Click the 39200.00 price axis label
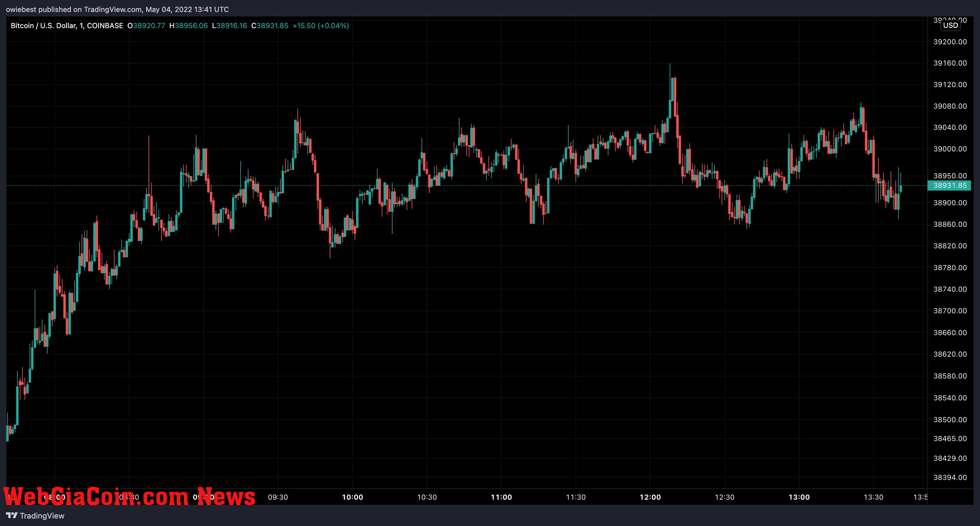This screenshot has width=980, height=526. [950, 42]
